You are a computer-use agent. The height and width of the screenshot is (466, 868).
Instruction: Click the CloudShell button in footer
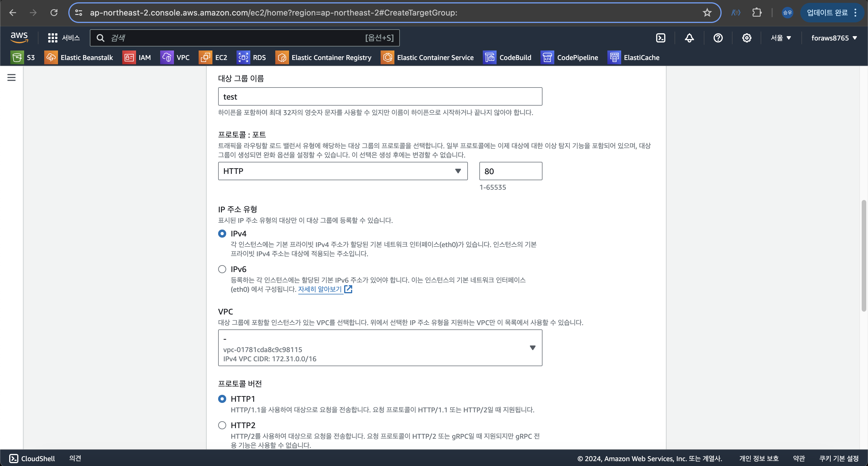[x=32, y=458]
